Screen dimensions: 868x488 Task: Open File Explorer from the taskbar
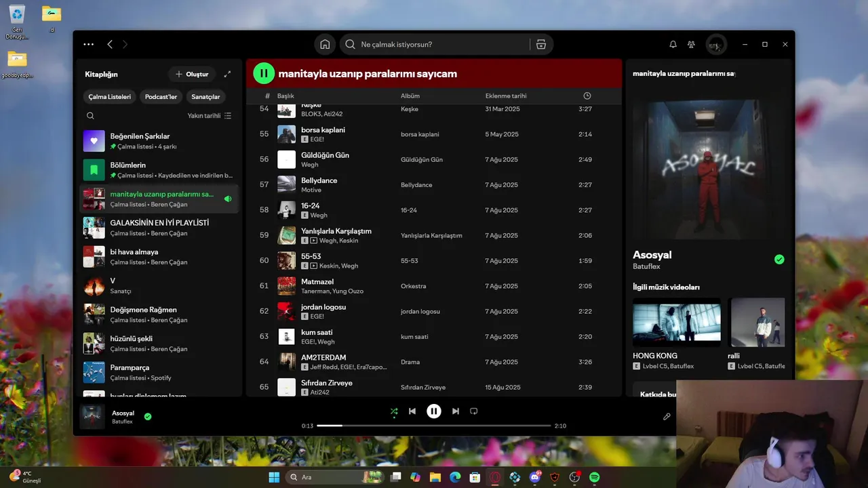(x=435, y=477)
